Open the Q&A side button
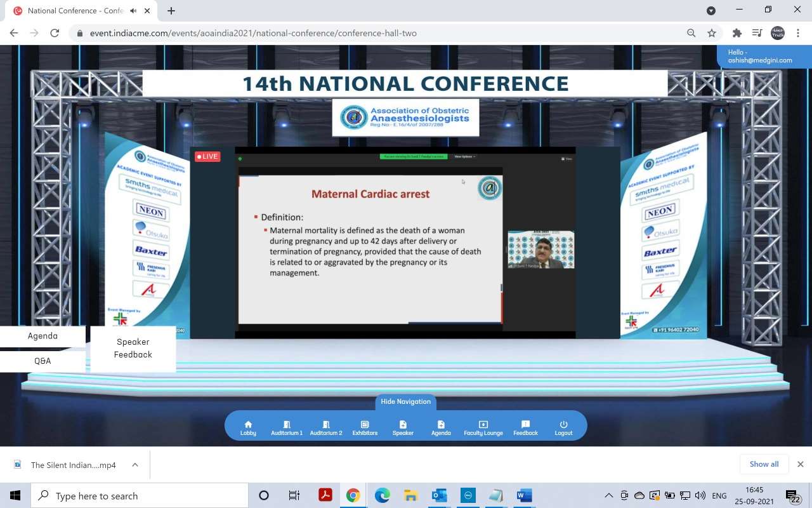 point(43,361)
